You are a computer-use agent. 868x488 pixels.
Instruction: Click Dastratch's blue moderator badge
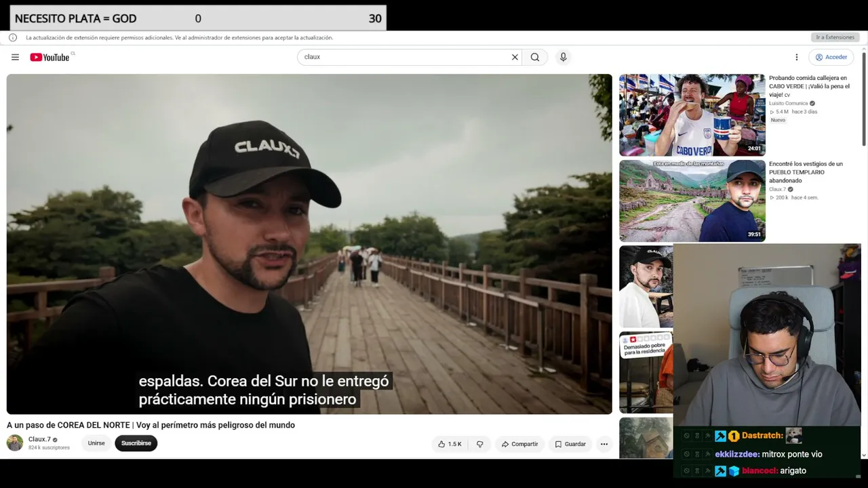click(x=720, y=436)
